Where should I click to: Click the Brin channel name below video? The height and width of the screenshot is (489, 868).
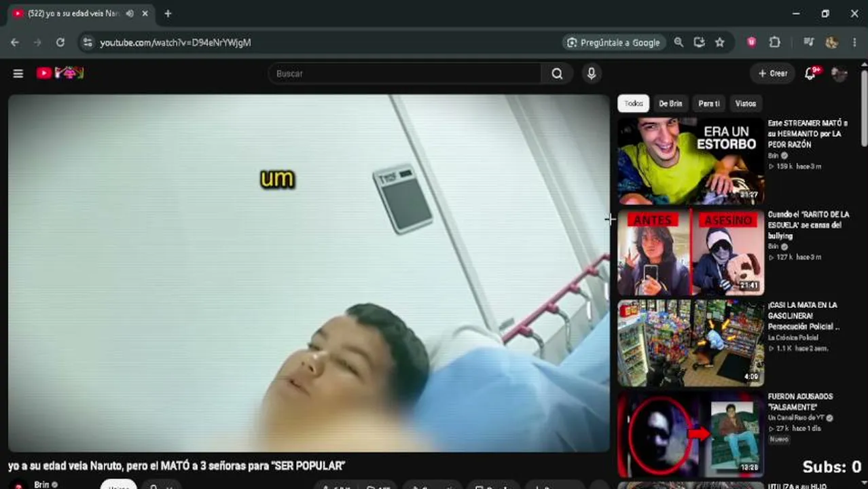(41, 484)
